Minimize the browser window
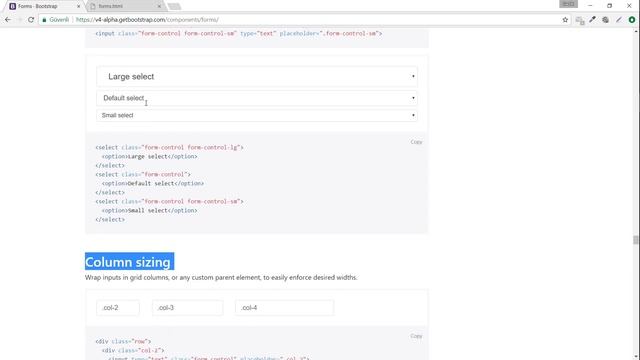Screen dimensions: 640x360 590,6
